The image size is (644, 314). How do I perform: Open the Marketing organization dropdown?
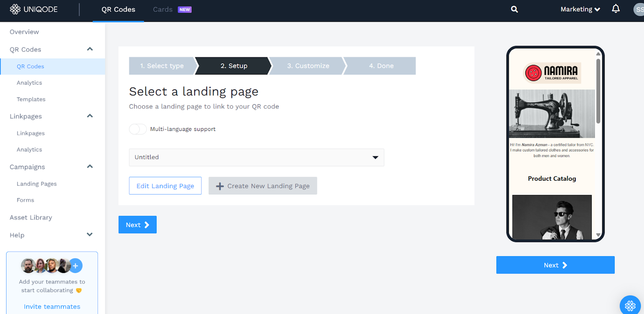coord(580,10)
